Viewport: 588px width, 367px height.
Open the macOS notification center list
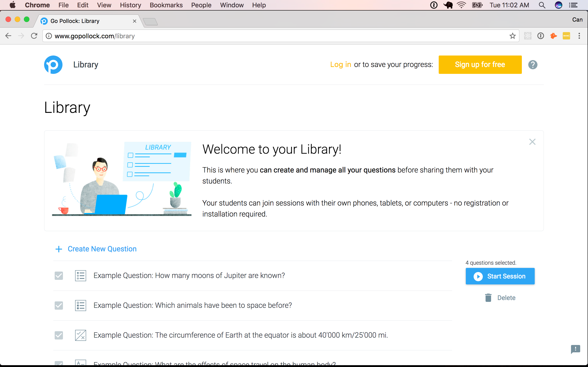(573, 5)
